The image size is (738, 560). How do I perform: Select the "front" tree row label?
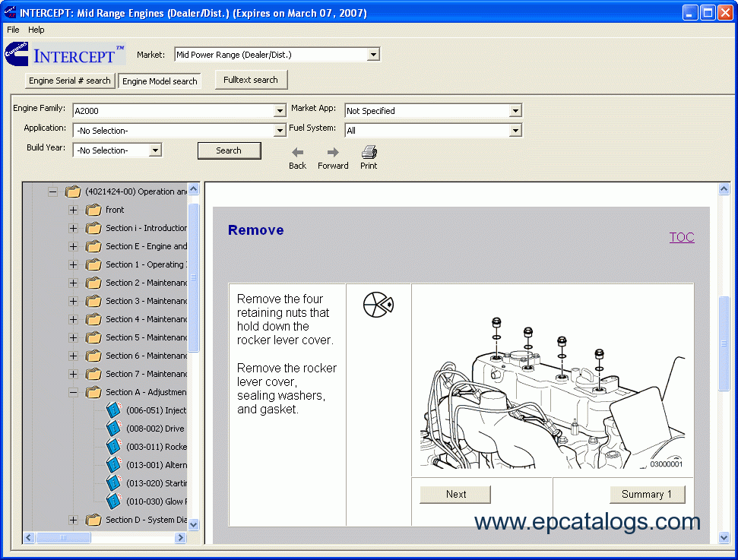[115, 210]
